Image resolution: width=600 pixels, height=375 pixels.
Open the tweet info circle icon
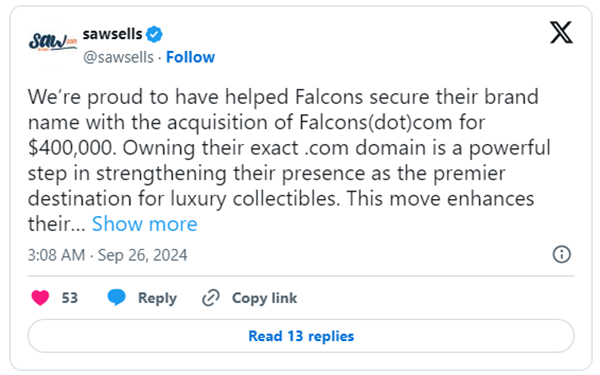pyautogui.click(x=561, y=254)
